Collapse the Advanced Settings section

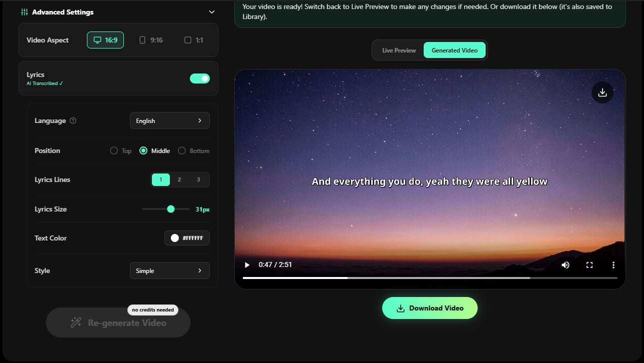click(x=212, y=12)
